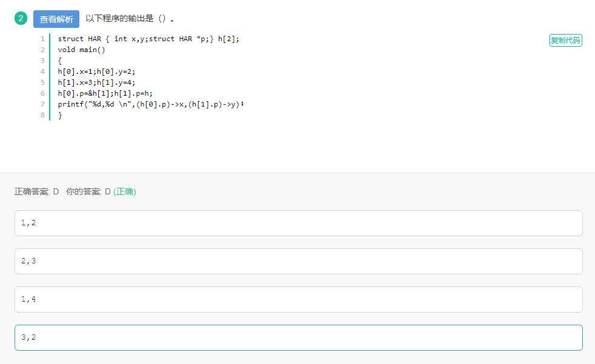Click the opening brace code line
595x364 pixels.
click(x=60, y=61)
